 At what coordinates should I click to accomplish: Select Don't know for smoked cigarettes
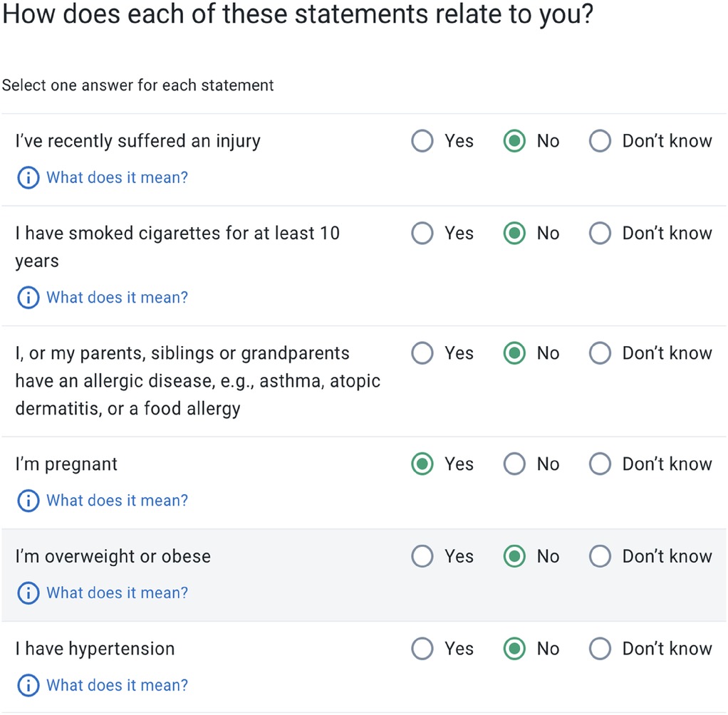600,233
